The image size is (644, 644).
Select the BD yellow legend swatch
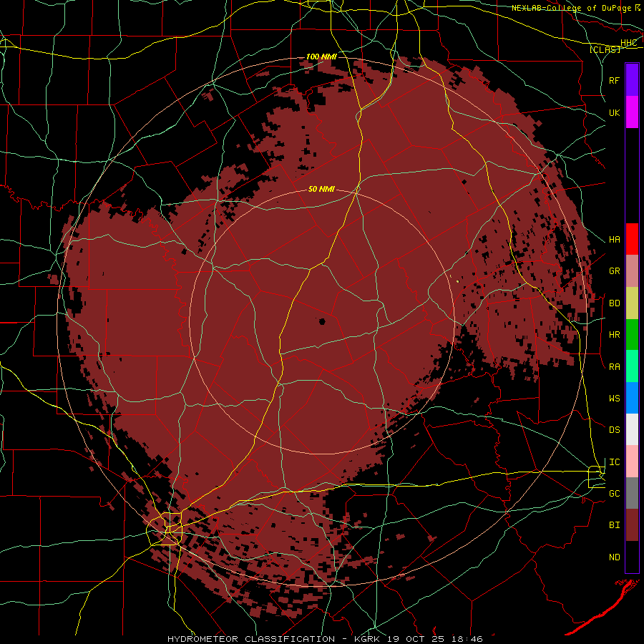[632, 303]
